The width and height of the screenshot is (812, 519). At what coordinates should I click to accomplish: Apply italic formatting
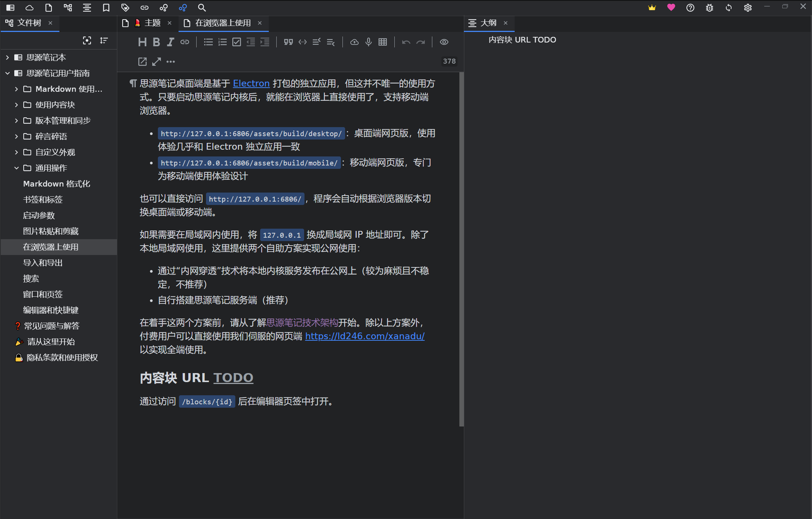point(170,42)
